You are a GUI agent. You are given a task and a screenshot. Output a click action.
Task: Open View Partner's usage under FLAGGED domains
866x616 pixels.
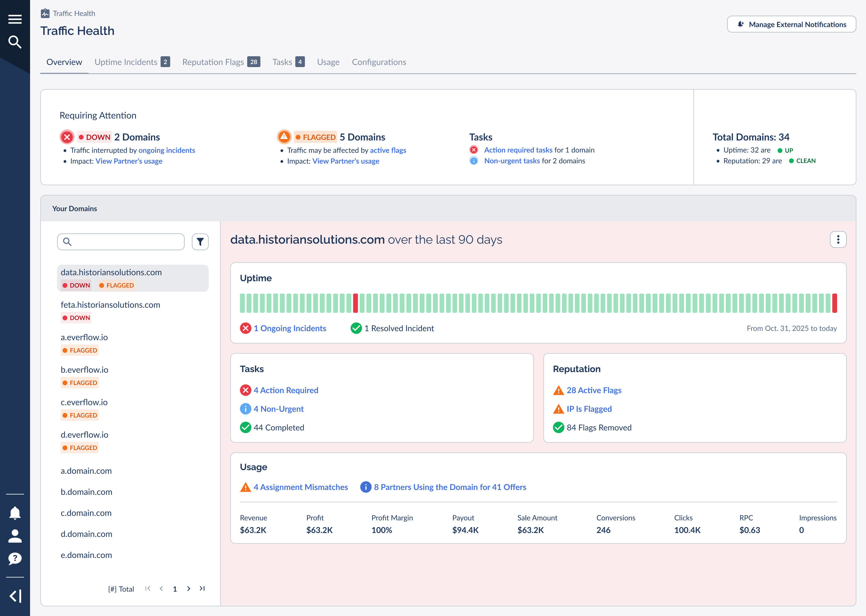coord(346,161)
